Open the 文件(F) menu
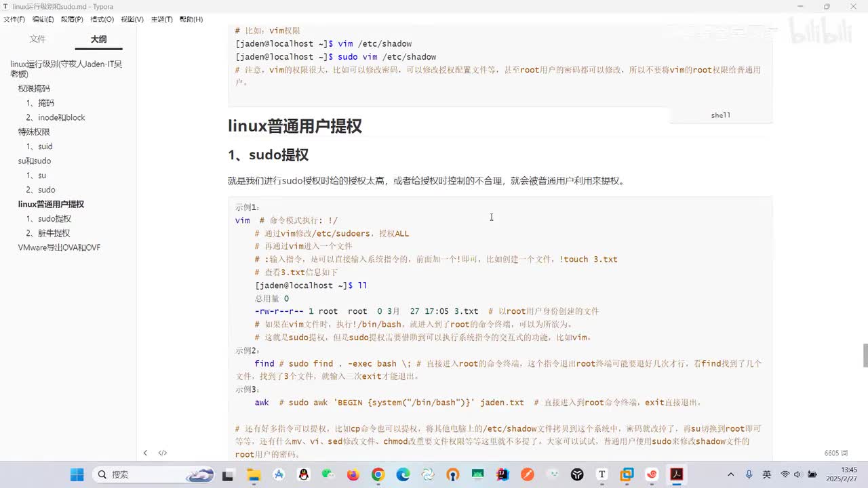This screenshot has width=868, height=488. click(x=14, y=19)
